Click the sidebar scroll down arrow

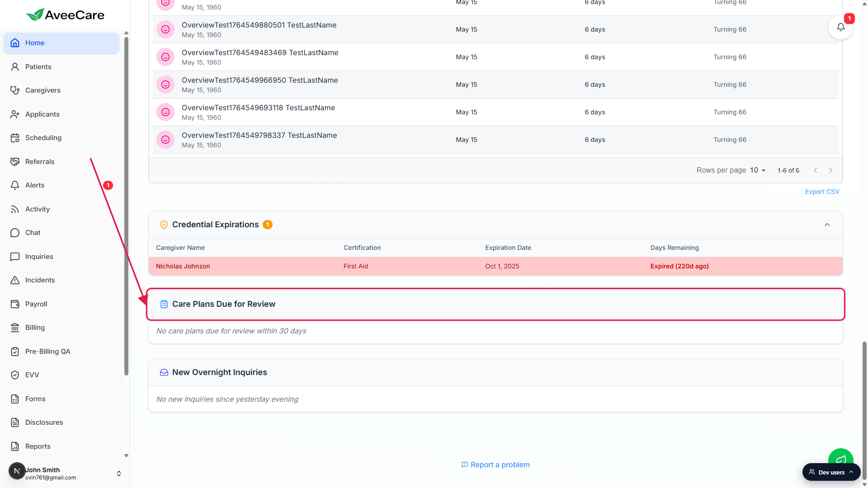point(127,456)
